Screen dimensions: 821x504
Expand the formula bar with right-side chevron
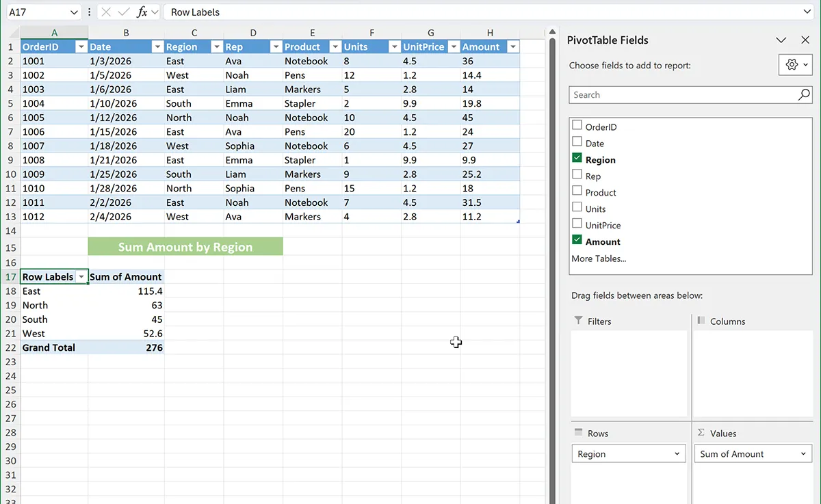point(808,12)
